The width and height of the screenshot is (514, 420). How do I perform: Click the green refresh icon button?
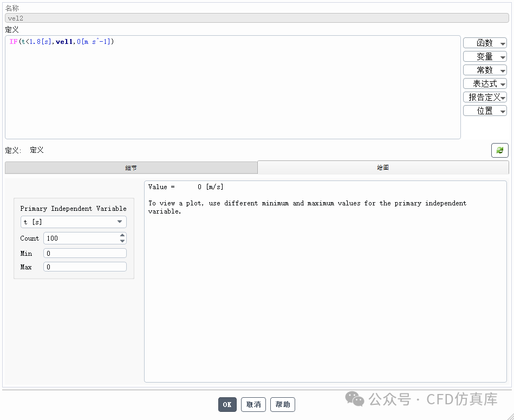[499, 150]
